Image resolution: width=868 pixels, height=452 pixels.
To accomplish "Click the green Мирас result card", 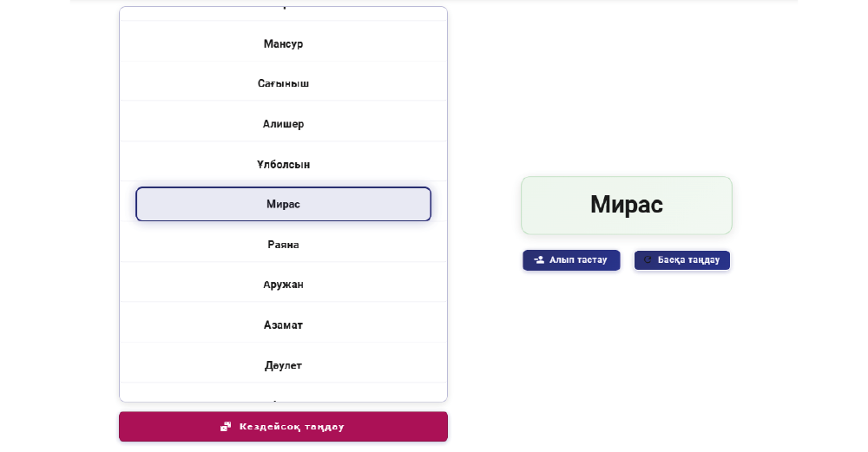I will 627,206.
